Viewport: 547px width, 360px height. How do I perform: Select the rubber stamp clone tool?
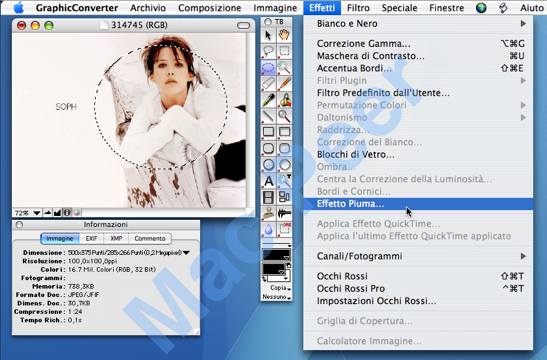click(268, 213)
